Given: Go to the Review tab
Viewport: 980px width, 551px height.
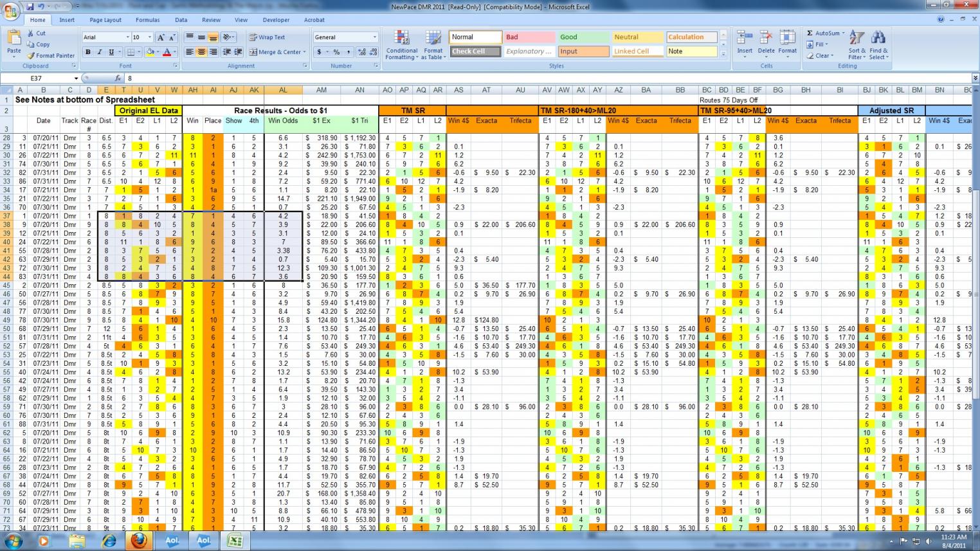Looking at the screenshot, I should [x=211, y=20].
